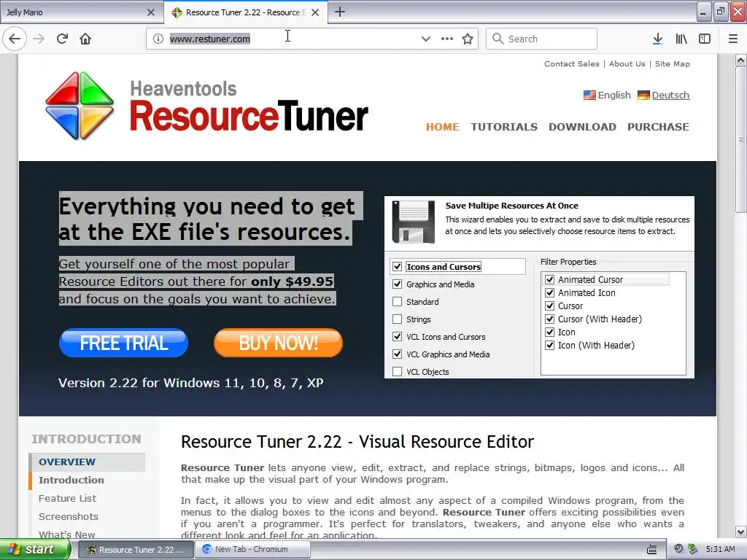747x560 pixels.
Task: Open the taskbar keyboard tray icon
Action: 652,549
